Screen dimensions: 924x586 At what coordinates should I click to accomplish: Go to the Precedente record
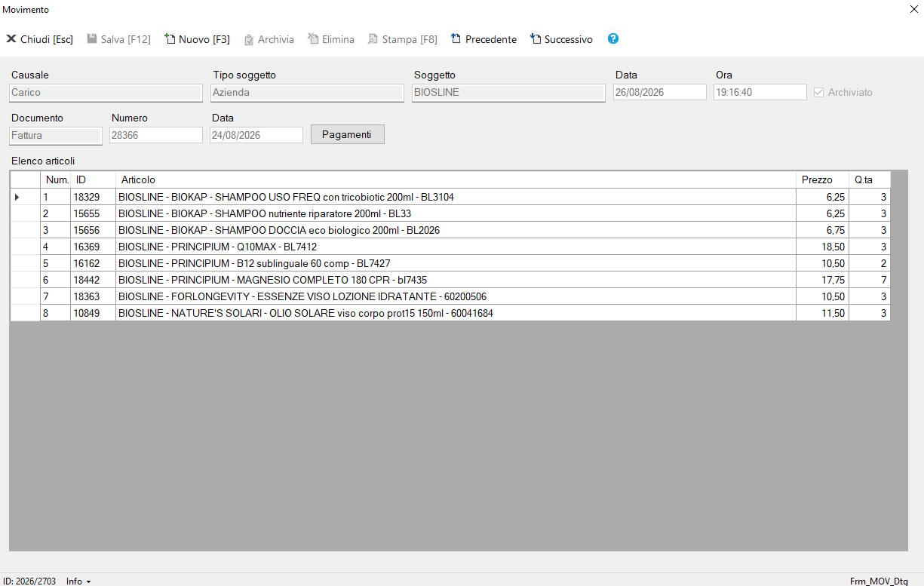pyautogui.click(x=483, y=39)
